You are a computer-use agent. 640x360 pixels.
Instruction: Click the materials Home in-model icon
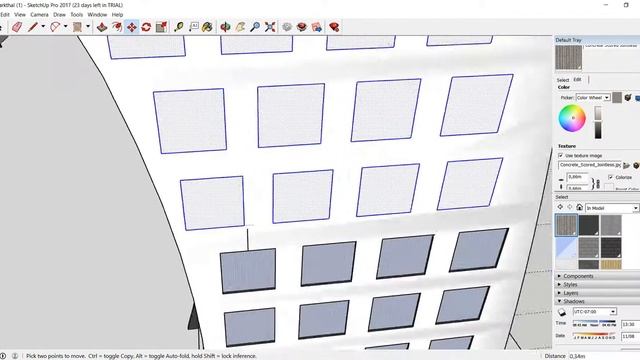coord(579,207)
